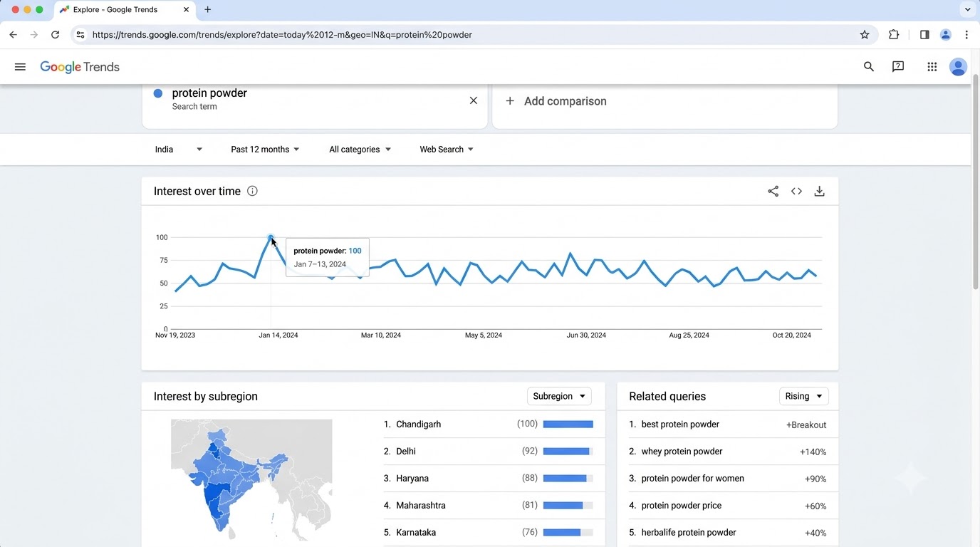
Task: Open the Trends search icon
Action: (x=868, y=67)
